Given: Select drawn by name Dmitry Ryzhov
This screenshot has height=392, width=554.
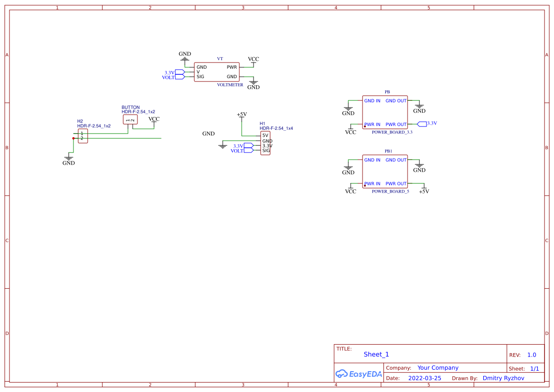Looking at the screenshot, I should click(503, 378).
